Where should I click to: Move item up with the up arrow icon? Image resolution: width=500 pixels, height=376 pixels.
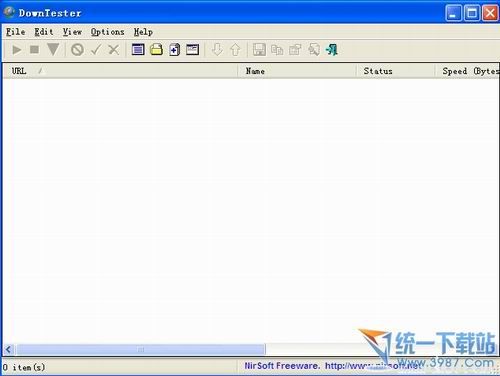tap(235, 50)
